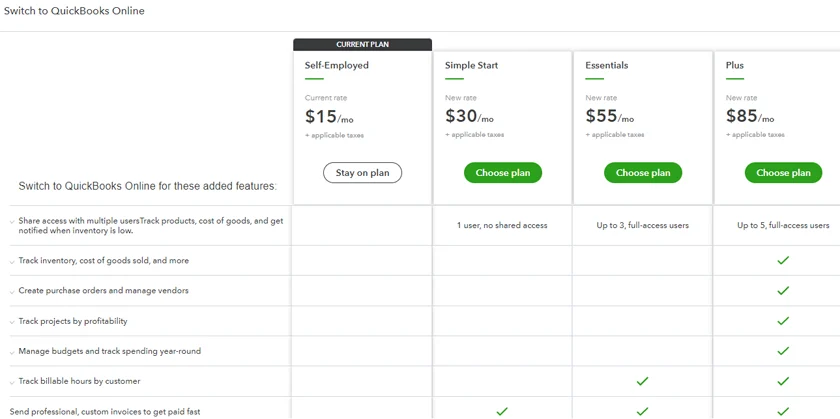Expand the Share access with multiple users row
840x419 pixels.
12,221
